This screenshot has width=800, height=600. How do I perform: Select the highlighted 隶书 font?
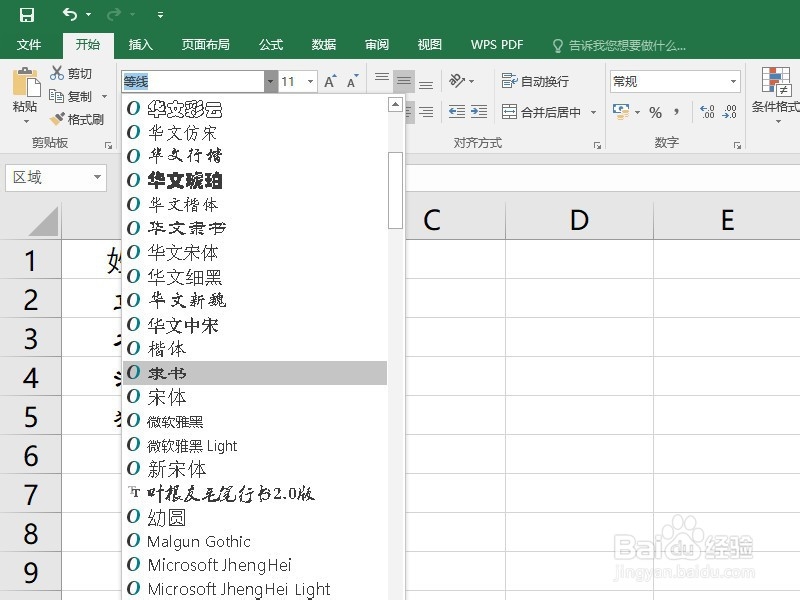254,373
